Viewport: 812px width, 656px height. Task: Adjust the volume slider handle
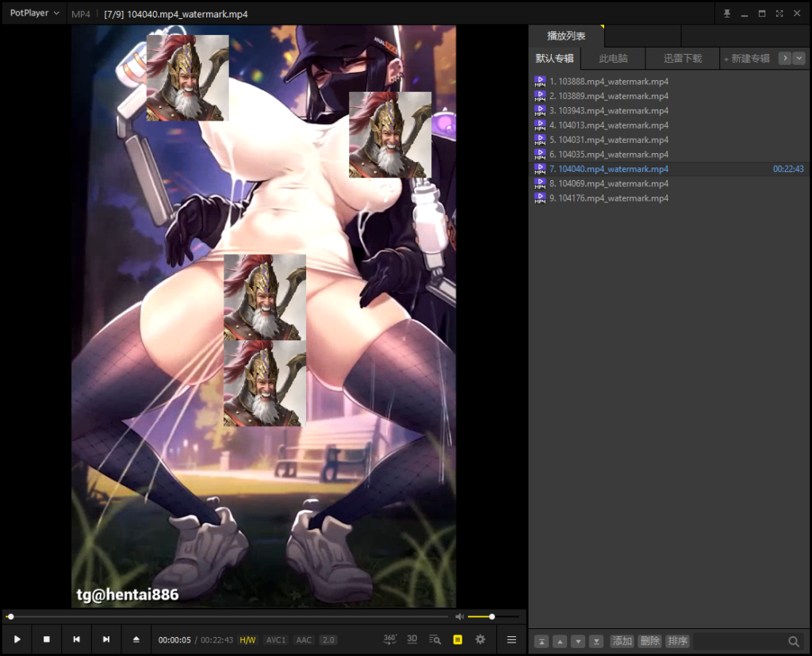pos(492,616)
